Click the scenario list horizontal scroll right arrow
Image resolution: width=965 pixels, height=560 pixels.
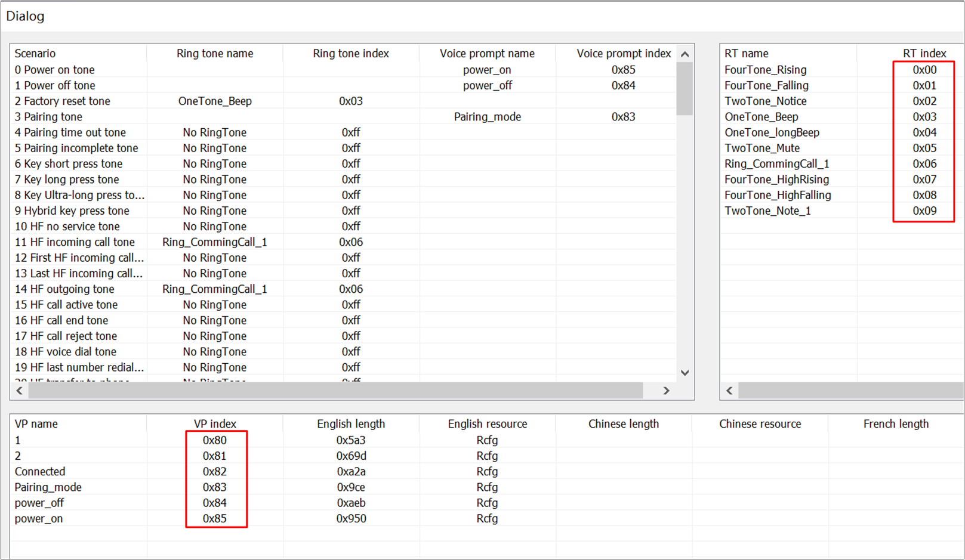[x=667, y=391]
